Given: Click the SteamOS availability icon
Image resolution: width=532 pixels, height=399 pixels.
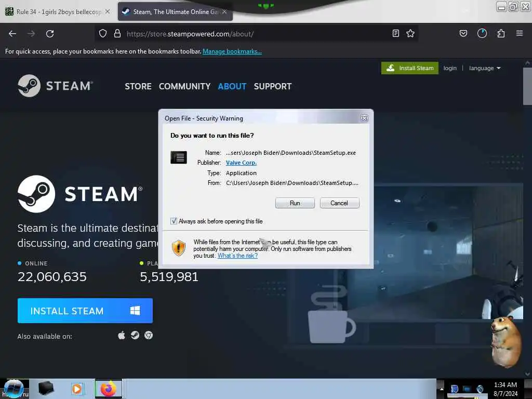Looking at the screenshot, I should [135, 336].
